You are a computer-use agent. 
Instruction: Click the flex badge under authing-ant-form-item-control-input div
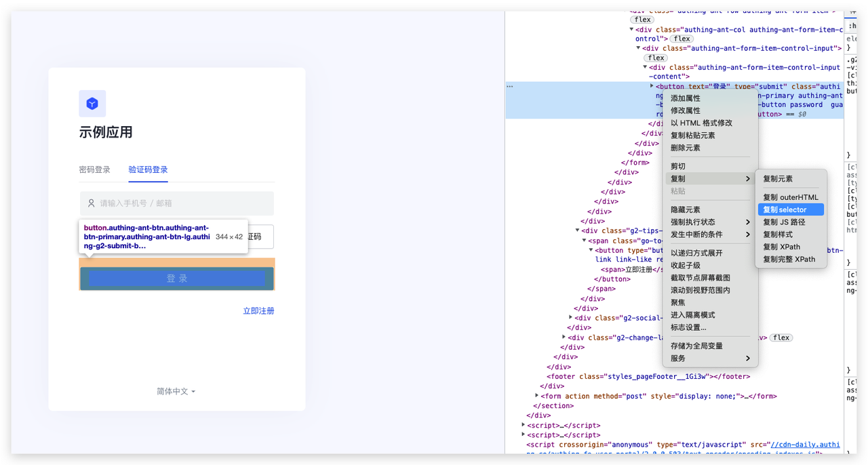tap(656, 58)
